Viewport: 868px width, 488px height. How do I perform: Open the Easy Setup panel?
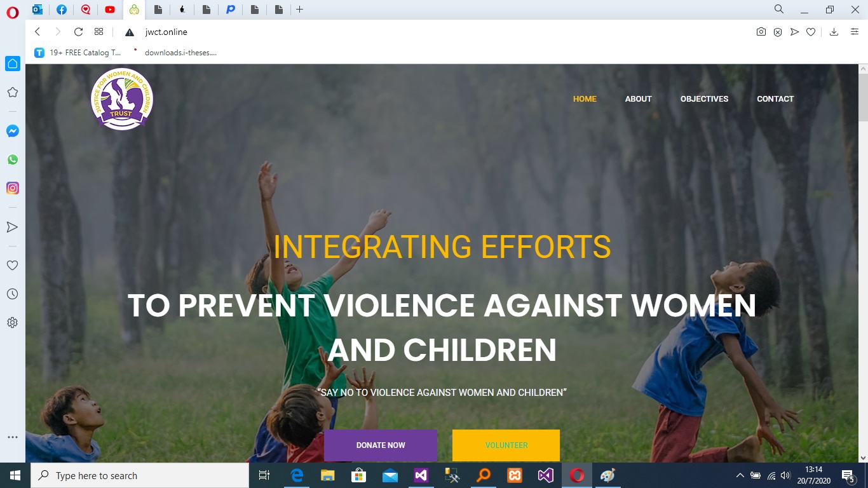point(855,32)
